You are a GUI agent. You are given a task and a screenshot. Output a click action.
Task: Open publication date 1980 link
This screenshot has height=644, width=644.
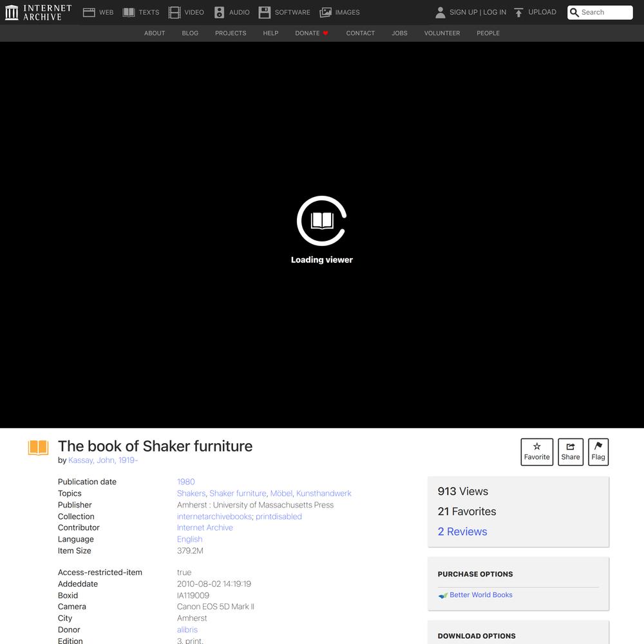coord(185,482)
